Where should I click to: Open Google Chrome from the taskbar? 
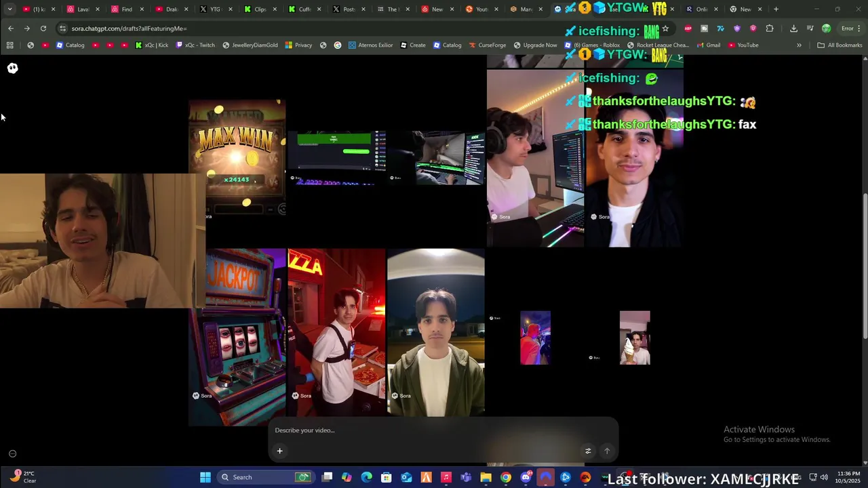506,477
